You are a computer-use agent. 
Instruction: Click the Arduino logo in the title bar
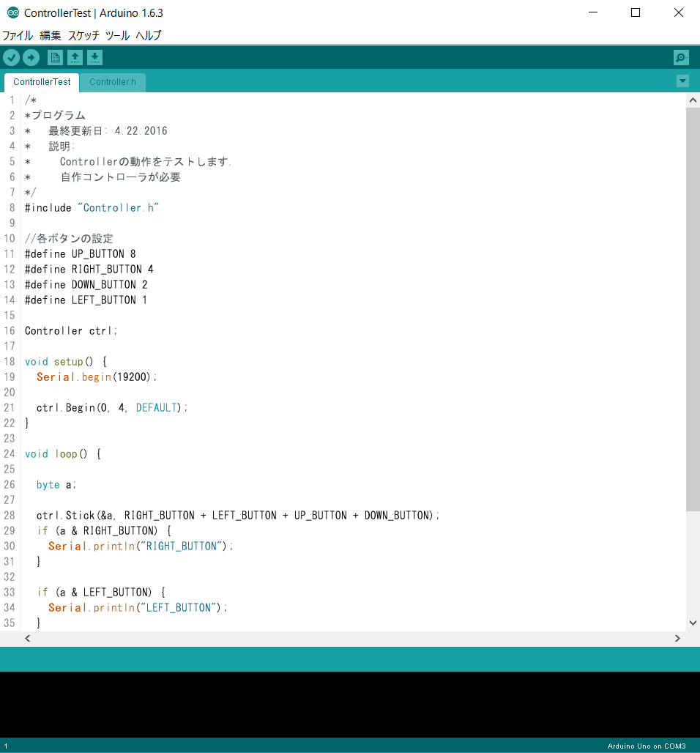coord(13,13)
